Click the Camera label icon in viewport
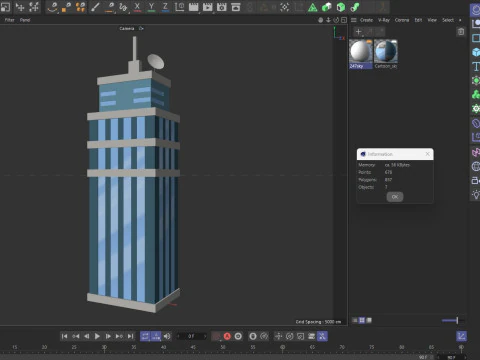This screenshot has width=480, height=360. point(141,29)
